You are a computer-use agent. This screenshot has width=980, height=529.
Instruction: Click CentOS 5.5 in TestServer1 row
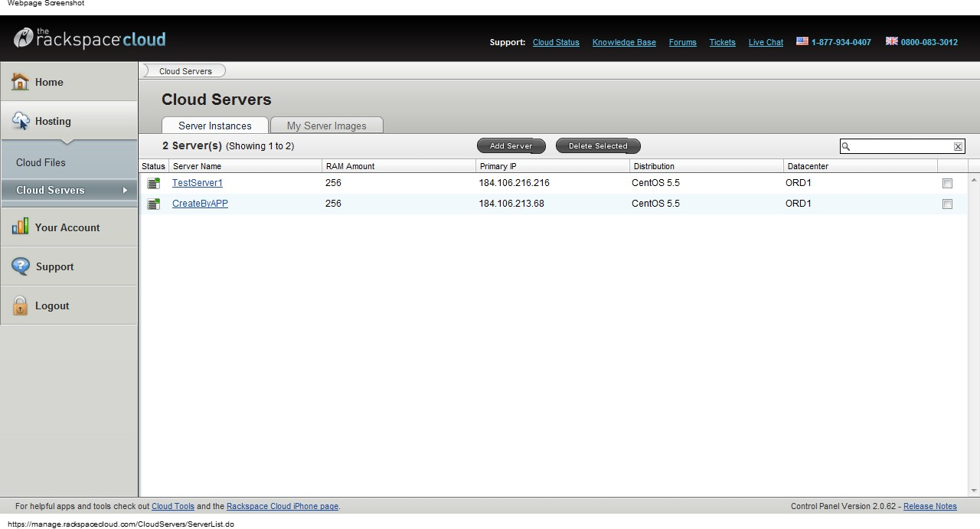pyautogui.click(x=655, y=183)
